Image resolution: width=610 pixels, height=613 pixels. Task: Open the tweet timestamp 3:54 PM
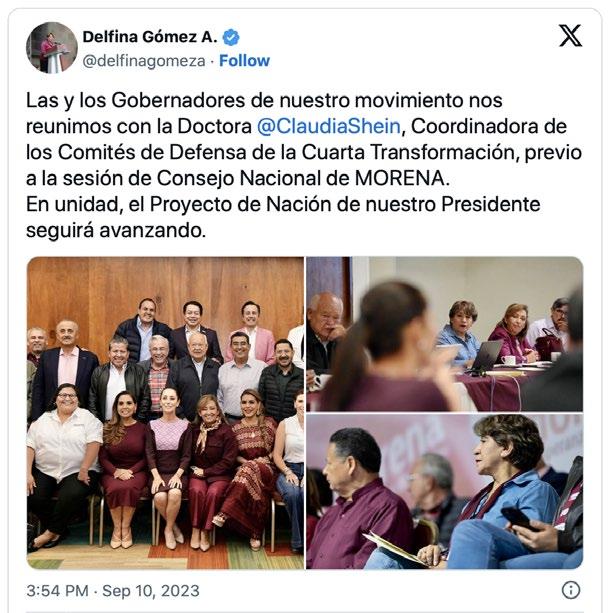tap(57, 591)
